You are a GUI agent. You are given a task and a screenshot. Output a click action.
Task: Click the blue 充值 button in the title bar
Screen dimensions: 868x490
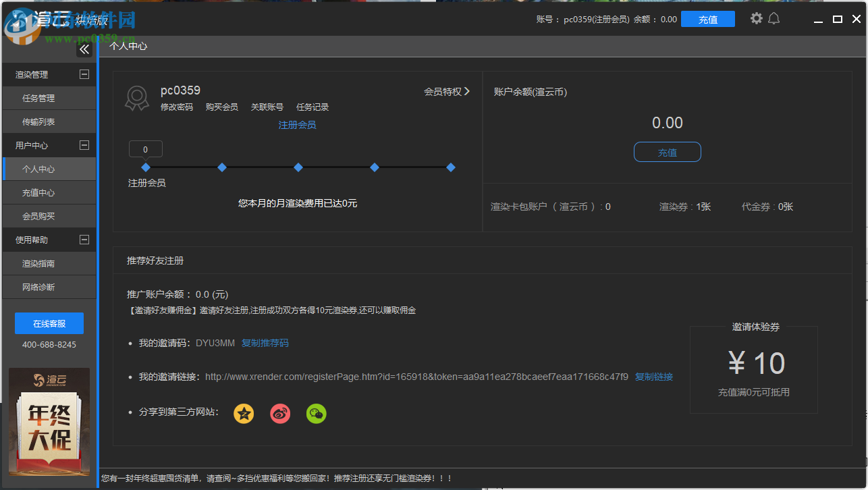(707, 19)
